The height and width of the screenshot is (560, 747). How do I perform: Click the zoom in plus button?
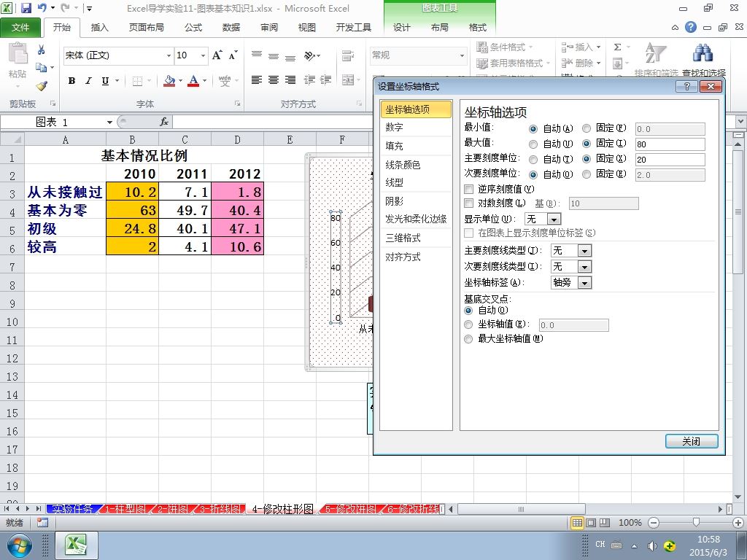pos(738,523)
